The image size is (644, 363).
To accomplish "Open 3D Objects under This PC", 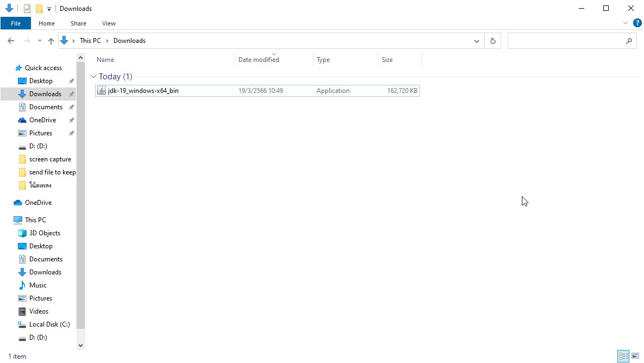I will [45, 233].
